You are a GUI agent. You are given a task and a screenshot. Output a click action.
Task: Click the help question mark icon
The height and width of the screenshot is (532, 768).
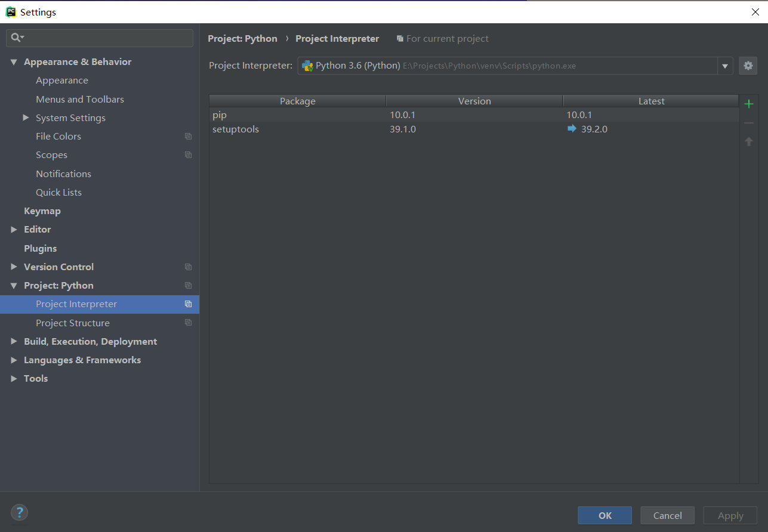pyautogui.click(x=19, y=512)
